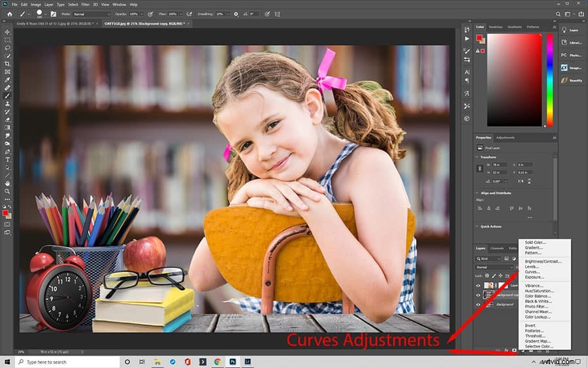Collapse the Quick Actions section

point(477,227)
